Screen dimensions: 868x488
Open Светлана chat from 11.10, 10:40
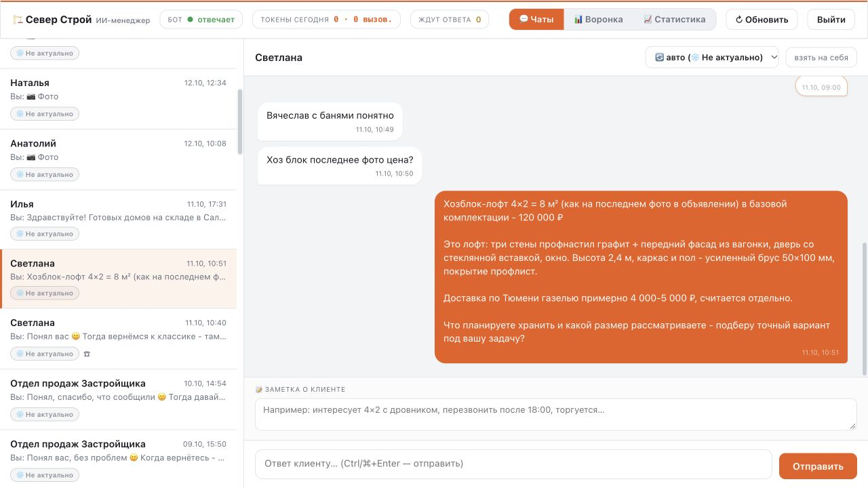119,339
